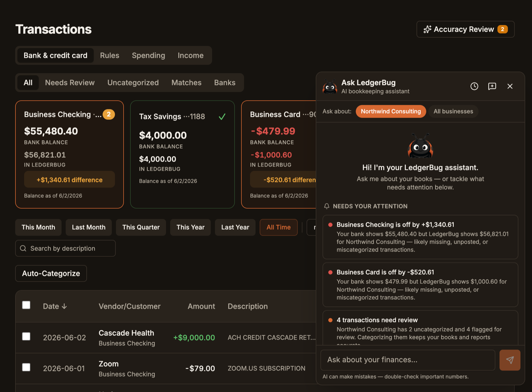Select the Business Checking account card

pos(69,154)
